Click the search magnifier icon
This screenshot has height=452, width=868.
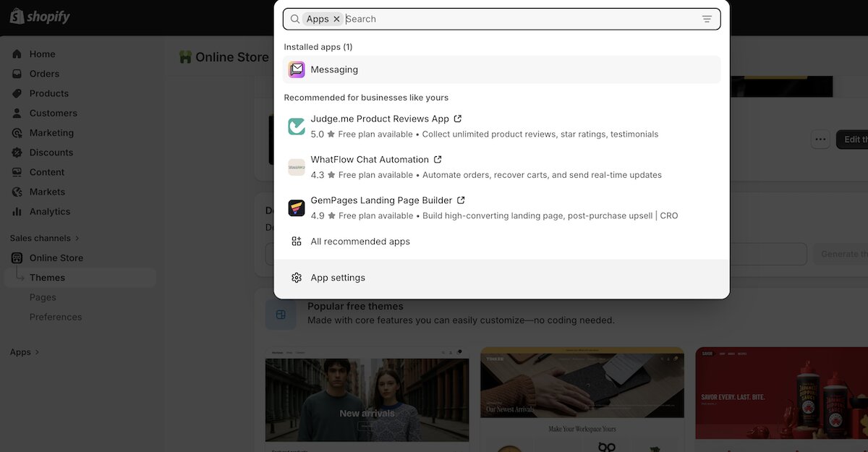[295, 20]
